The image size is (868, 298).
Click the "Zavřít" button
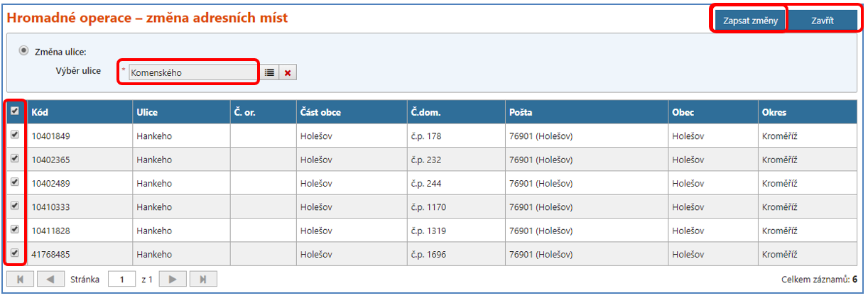point(823,21)
